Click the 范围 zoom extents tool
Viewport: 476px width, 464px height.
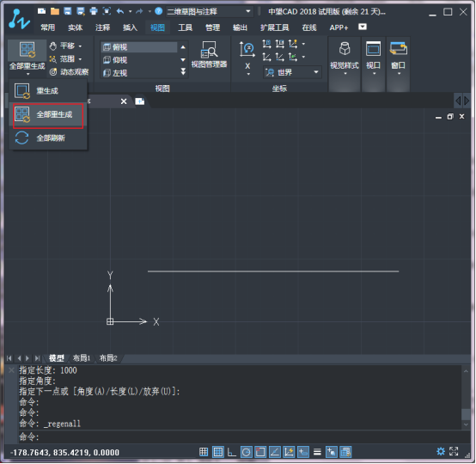(x=62, y=58)
